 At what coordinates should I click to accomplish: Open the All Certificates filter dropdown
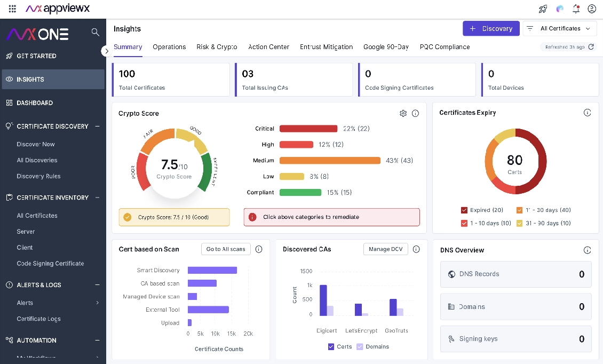pyautogui.click(x=560, y=29)
